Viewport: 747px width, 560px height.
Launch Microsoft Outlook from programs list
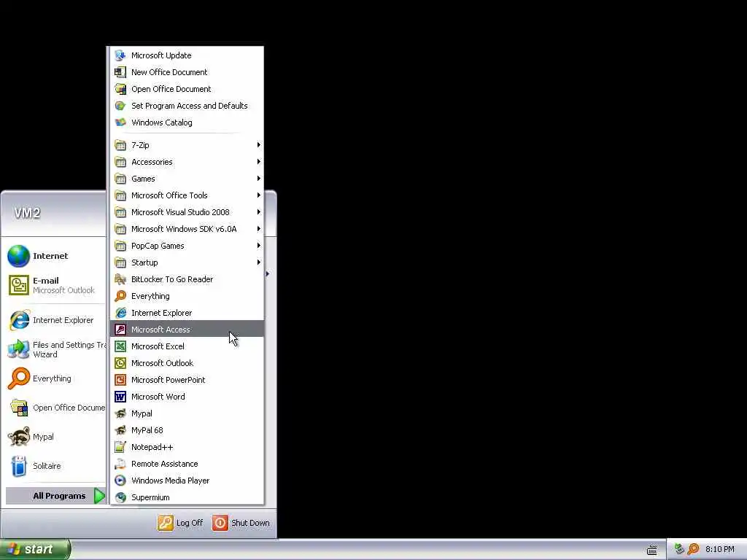(x=187, y=363)
